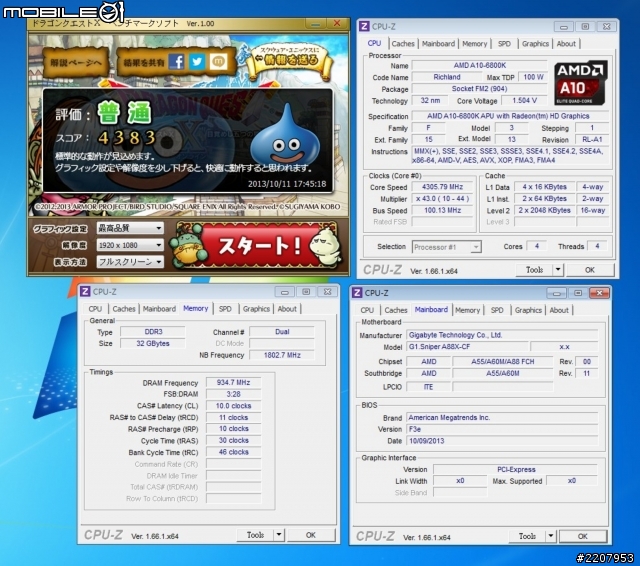Click Tools button in the Memory window

click(255, 535)
